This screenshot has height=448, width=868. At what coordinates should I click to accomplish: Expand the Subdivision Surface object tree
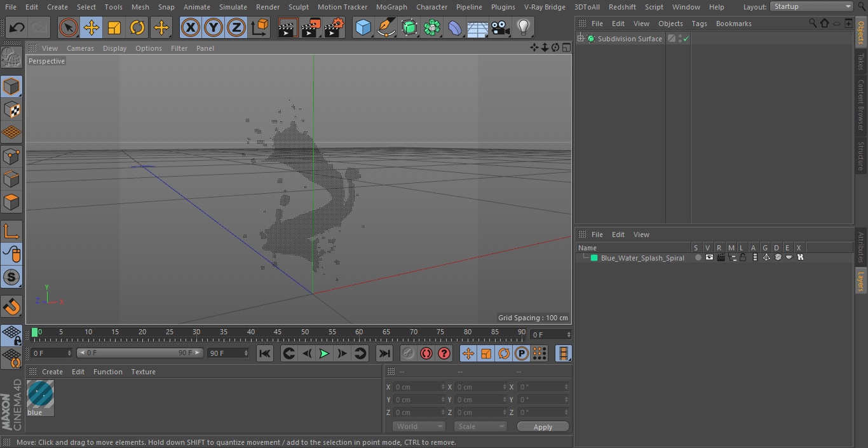(580, 39)
